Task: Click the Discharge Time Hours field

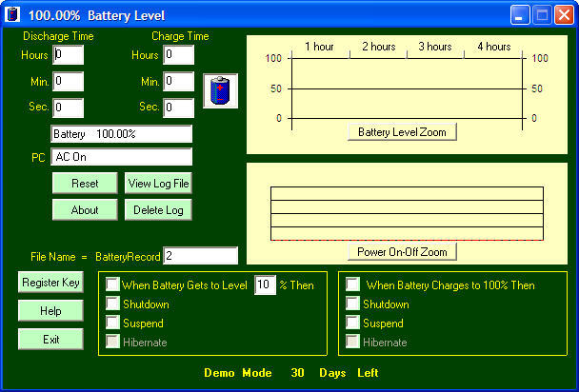Action: point(69,55)
